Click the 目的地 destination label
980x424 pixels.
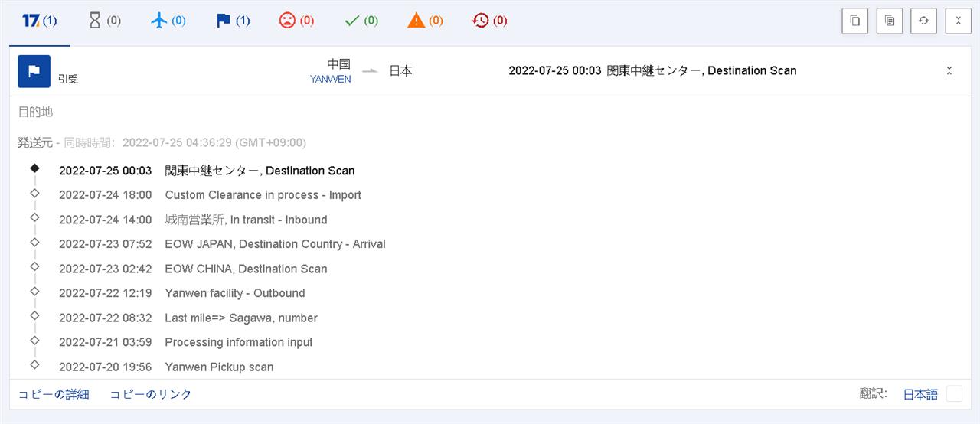[36, 112]
